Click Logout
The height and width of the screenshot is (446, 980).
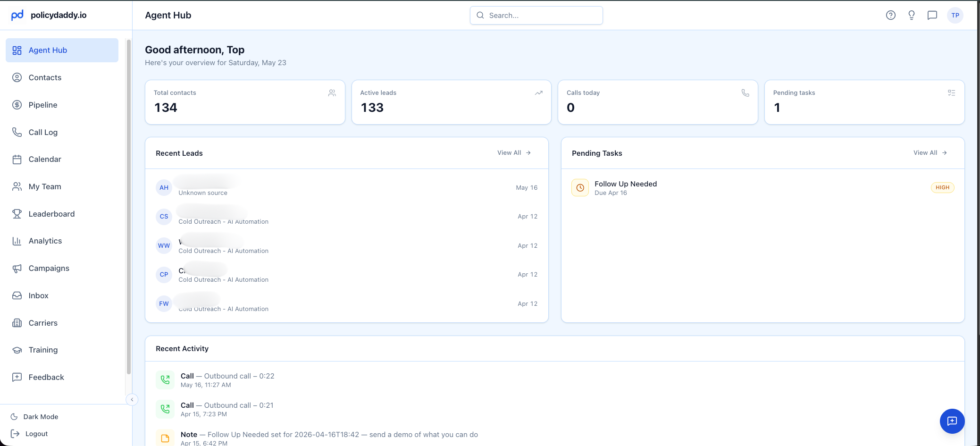[x=29, y=434]
